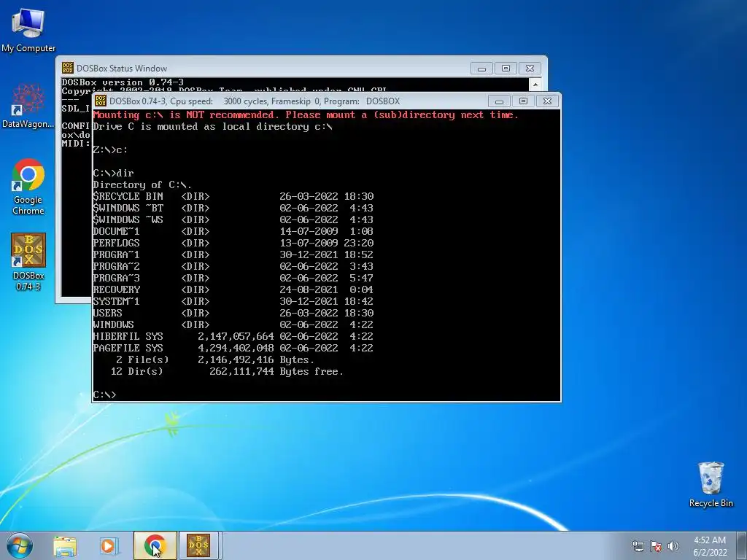Open the Windows Start menu orb
747x560 pixels.
click(19, 545)
